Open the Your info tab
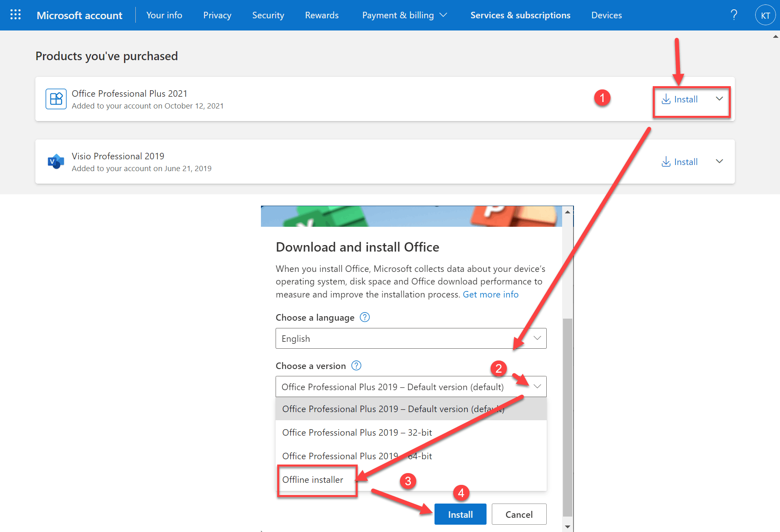780x532 pixels. (164, 15)
